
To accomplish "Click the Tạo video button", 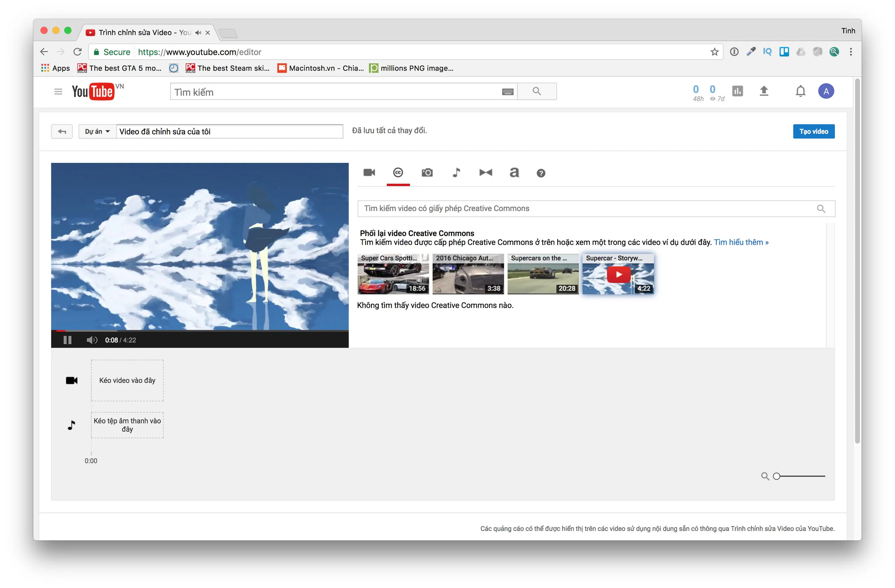I will click(x=814, y=131).
